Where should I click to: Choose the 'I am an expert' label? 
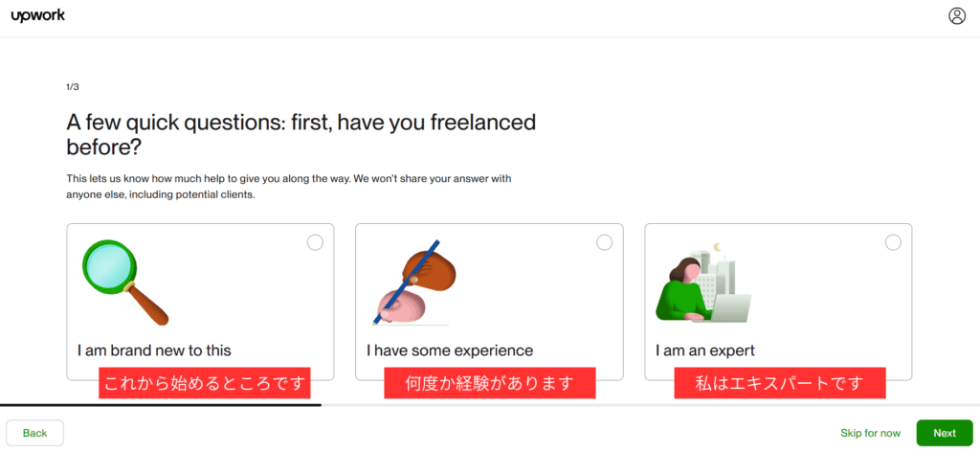click(x=705, y=350)
